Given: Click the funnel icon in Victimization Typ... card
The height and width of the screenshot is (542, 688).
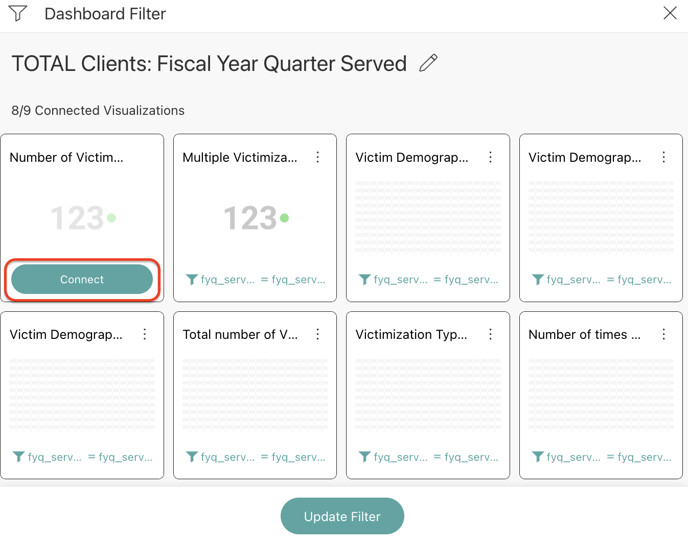Looking at the screenshot, I should tap(364, 457).
